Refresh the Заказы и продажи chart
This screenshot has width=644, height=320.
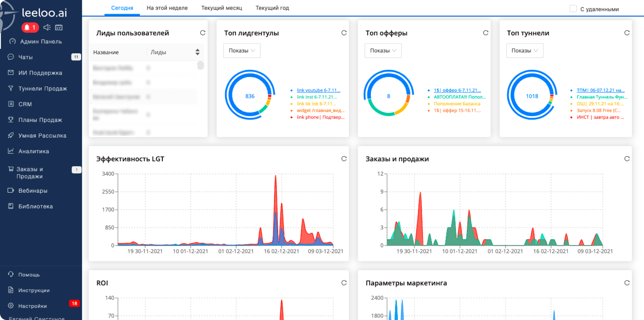[627, 159]
